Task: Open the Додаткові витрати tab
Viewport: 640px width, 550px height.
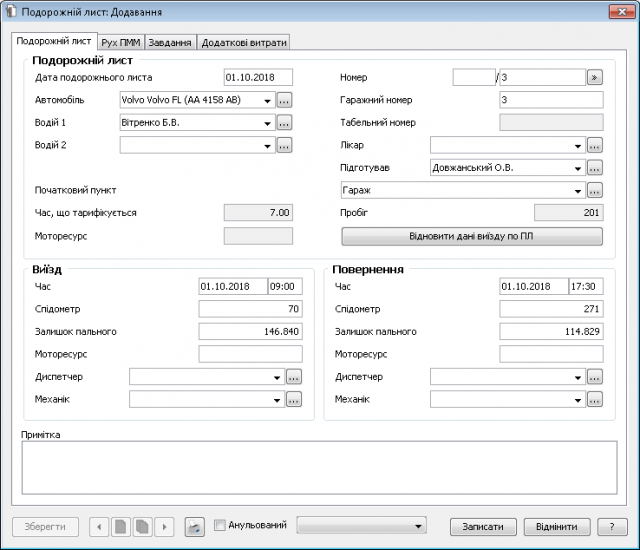Action: (x=244, y=43)
